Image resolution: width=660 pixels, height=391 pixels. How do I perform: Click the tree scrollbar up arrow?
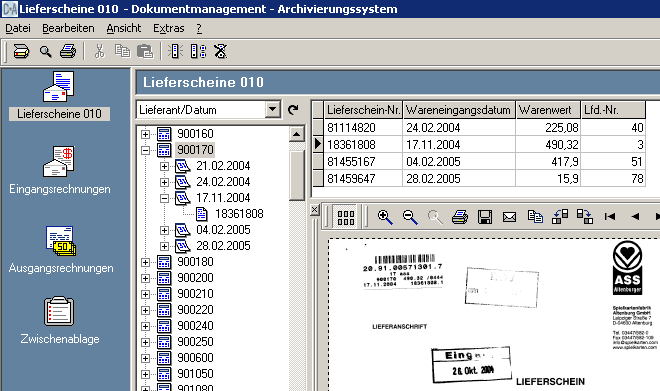(297, 134)
